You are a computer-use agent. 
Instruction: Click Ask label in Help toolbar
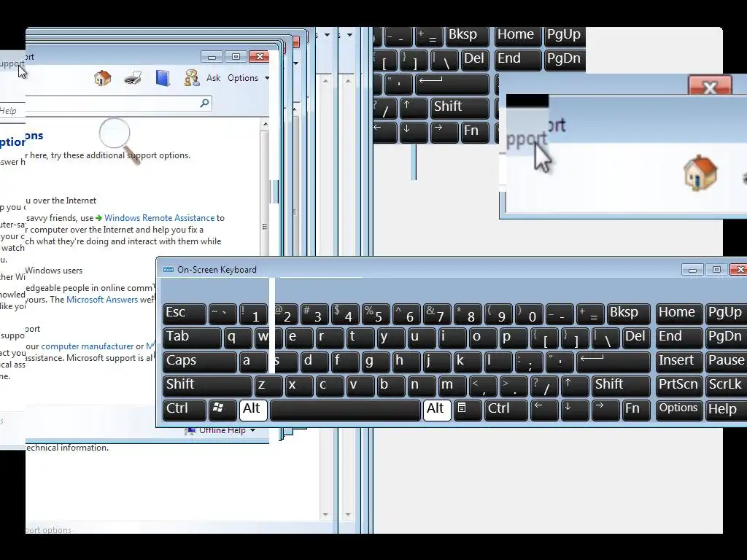click(213, 78)
